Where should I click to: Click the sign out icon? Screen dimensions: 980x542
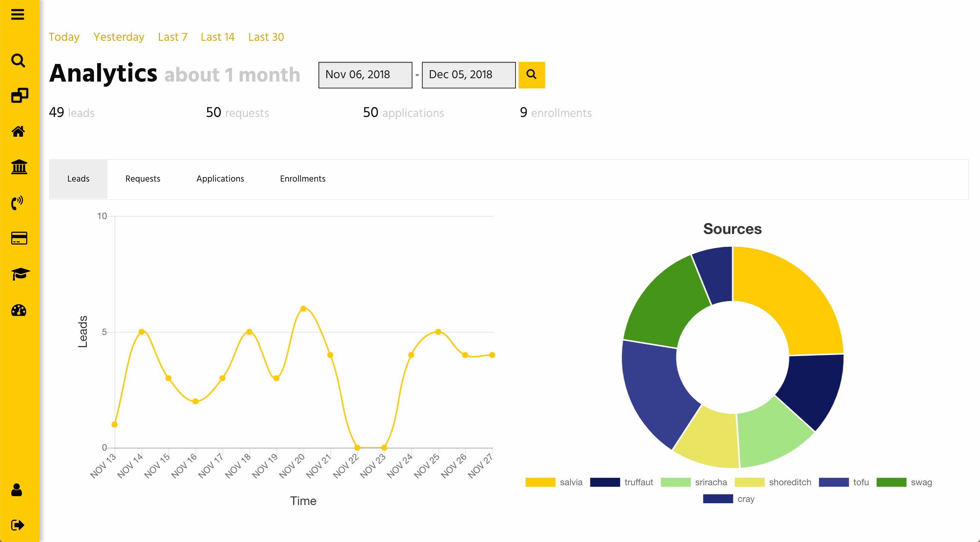pyautogui.click(x=17, y=525)
